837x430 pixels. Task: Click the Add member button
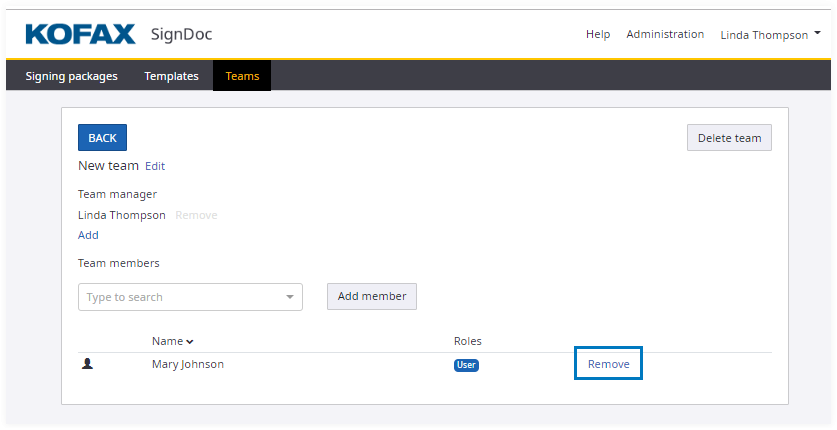click(372, 296)
